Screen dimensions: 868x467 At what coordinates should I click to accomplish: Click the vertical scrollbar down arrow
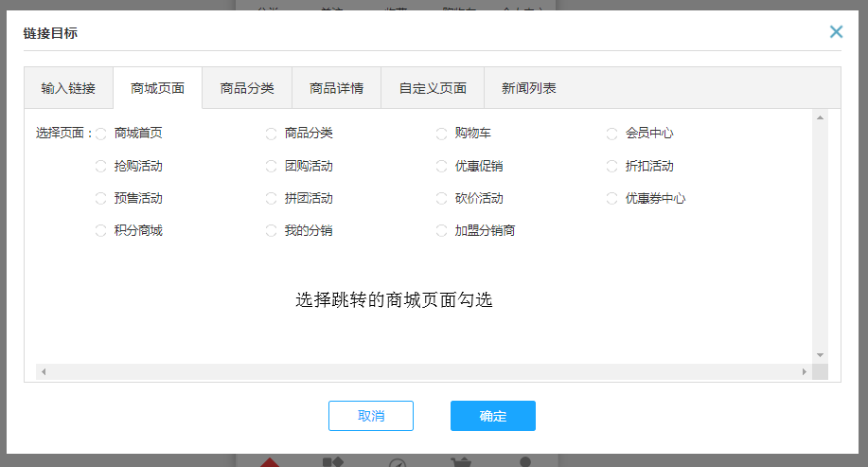click(820, 355)
